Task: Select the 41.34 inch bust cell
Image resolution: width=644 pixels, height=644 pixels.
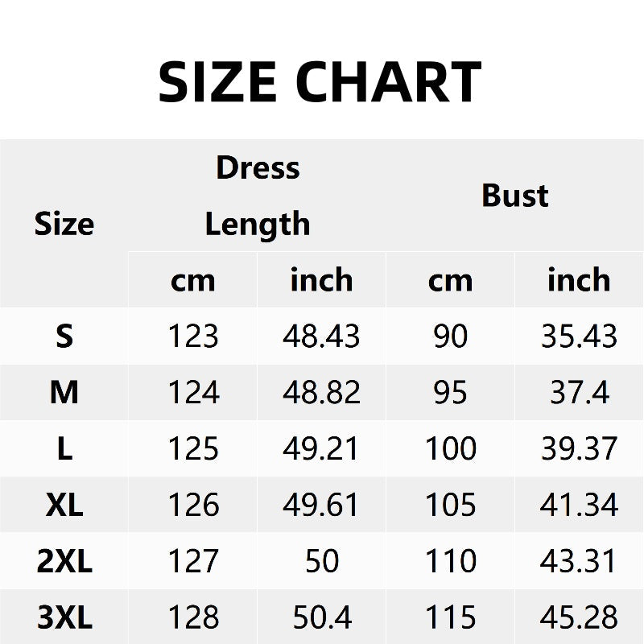Action: tap(579, 505)
